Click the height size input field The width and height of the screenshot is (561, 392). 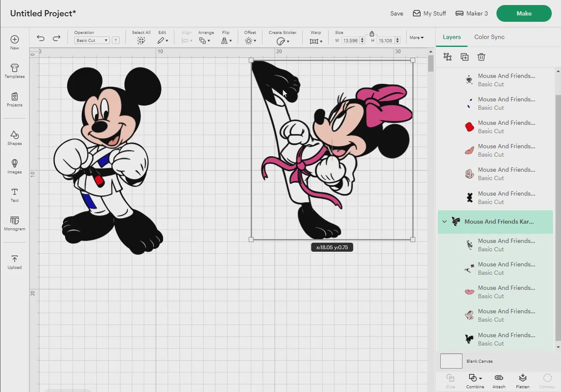pos(385,41)
